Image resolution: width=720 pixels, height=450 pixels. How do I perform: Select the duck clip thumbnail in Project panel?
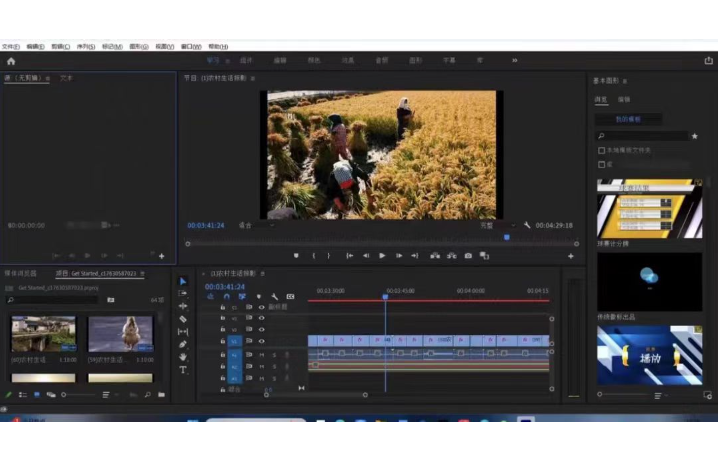coord(120,334)
